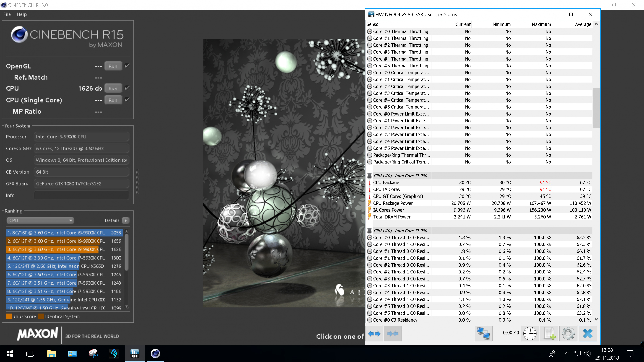Click the Sensor column header in HWiNFO

(373, 24)
